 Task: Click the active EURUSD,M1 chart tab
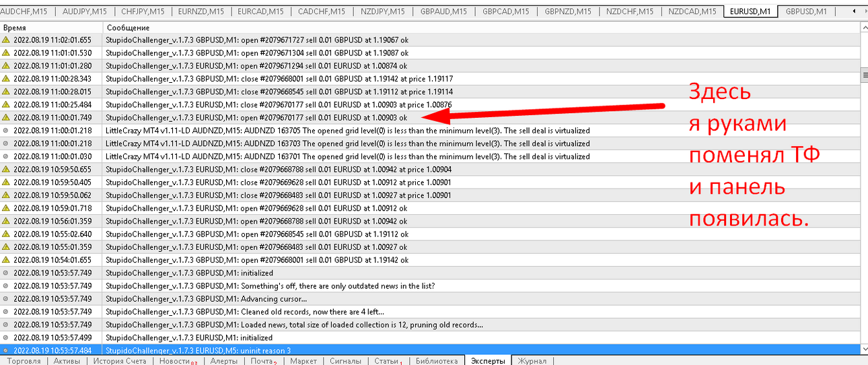tap(750, 11)
